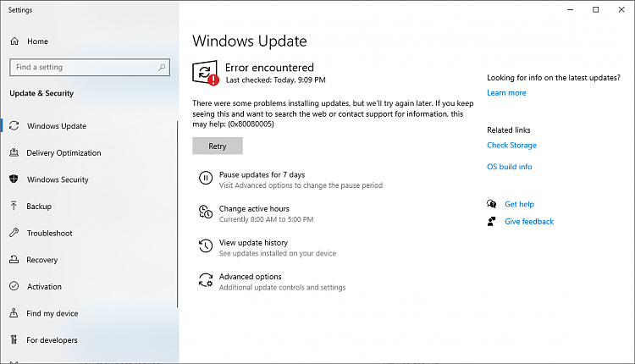Click the Windows Update page title
Image resolution: width=635 pixels, height=364 pixels.
pyautogui.click(x=250, y=41)
